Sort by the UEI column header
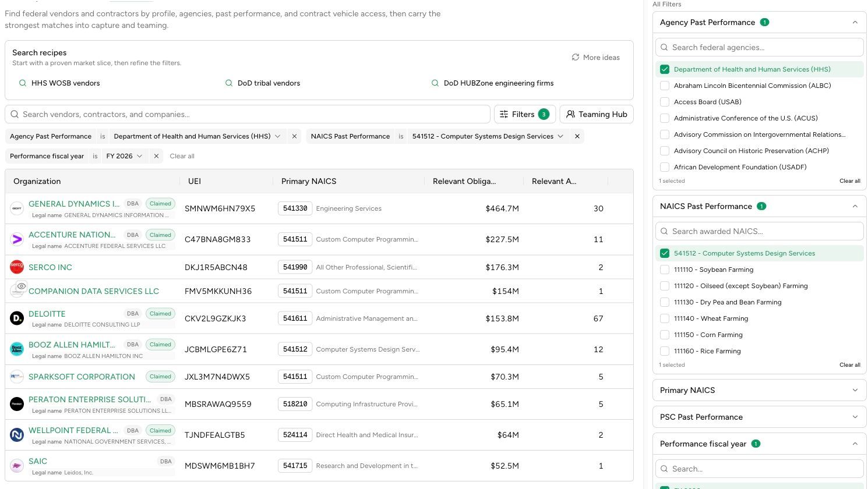The width and height of the screenshot is (868, 489). (195, 181)
